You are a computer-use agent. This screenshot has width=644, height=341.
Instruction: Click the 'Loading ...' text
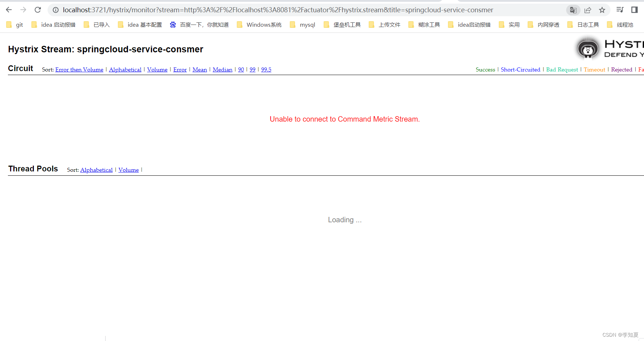coord(345,220)
